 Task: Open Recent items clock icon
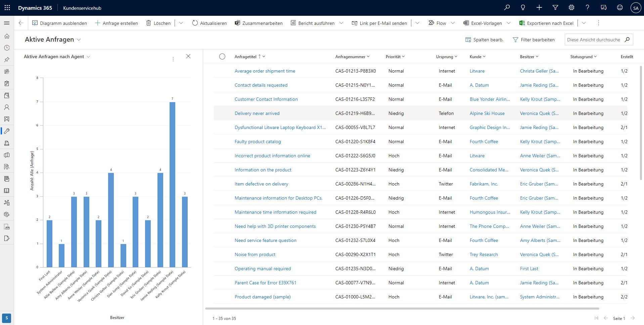[7, 48]
